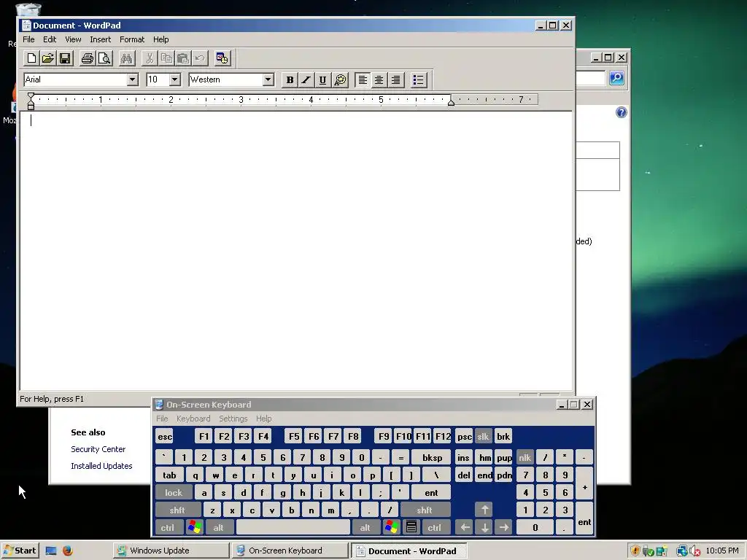This screenshot has width=747, height=560.
Task: Click the space bar key
Action: tap(293, 528)
